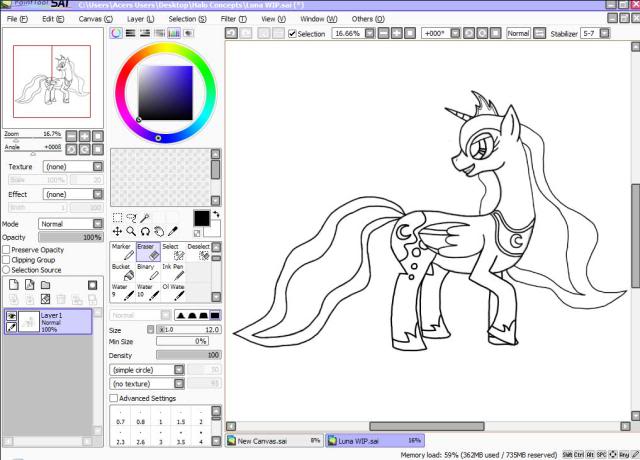Screen dimensions: 640x460
Task: Choose the Bucket fill tool
Action: (123, 272)
